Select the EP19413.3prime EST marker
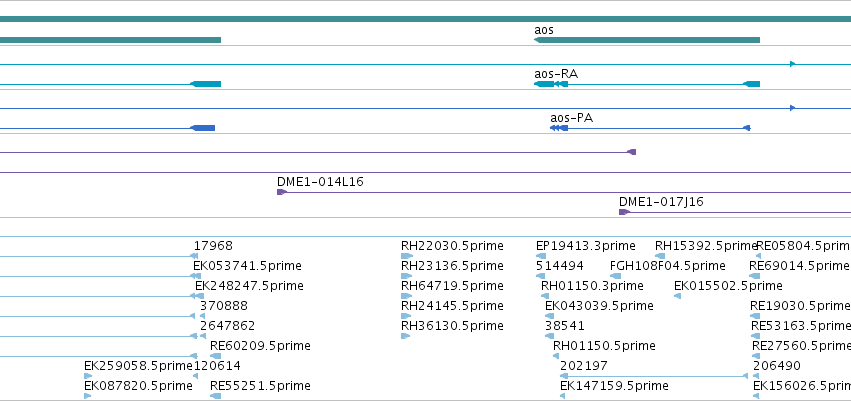 point(541,256)
